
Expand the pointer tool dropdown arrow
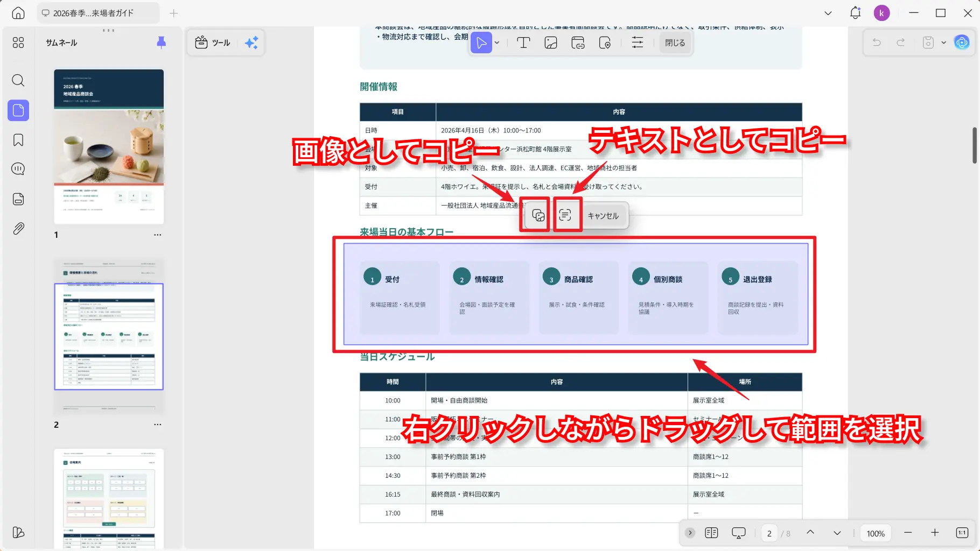pyautogui.click(x=497, y=43)
